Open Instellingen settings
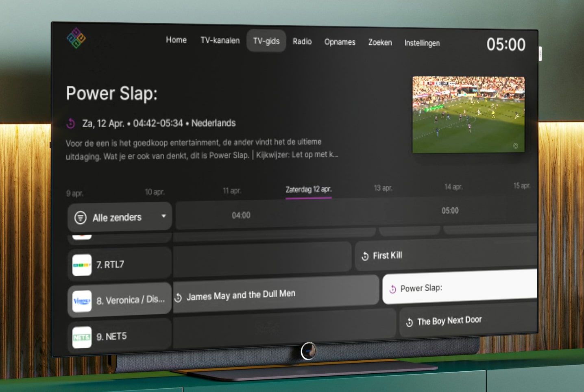This screenshot has width=584, height=392. (422, 43)
